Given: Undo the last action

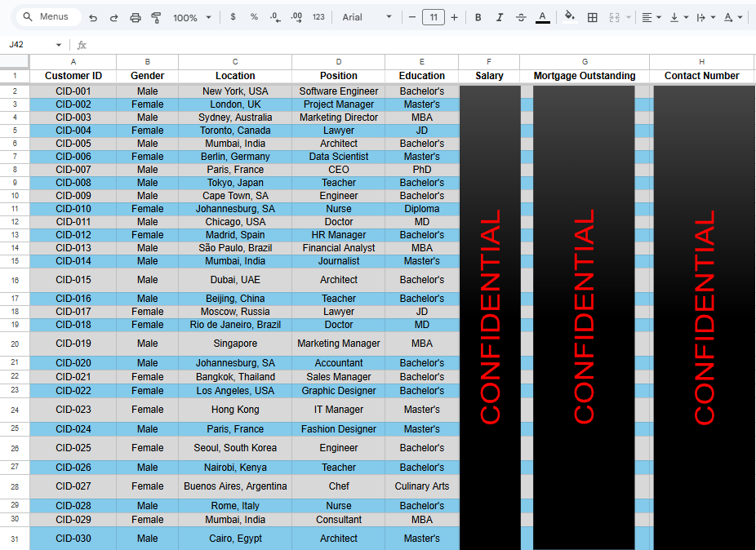Looking at the screenshot, I should coord(93,18).
